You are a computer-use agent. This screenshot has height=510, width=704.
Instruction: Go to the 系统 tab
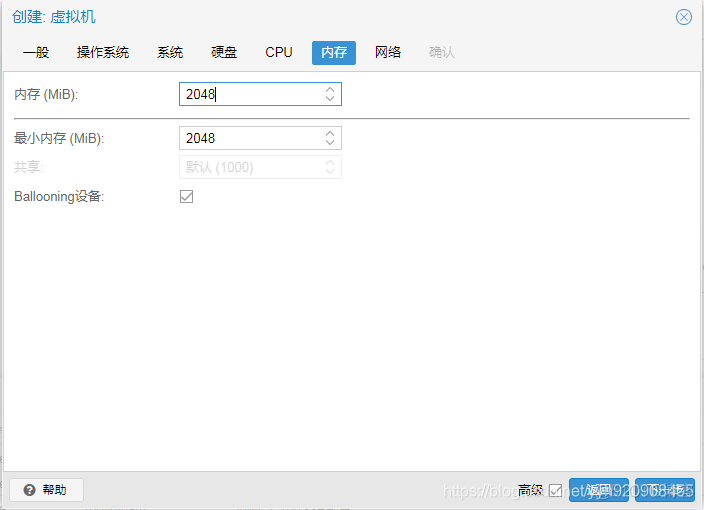point(170,53)
